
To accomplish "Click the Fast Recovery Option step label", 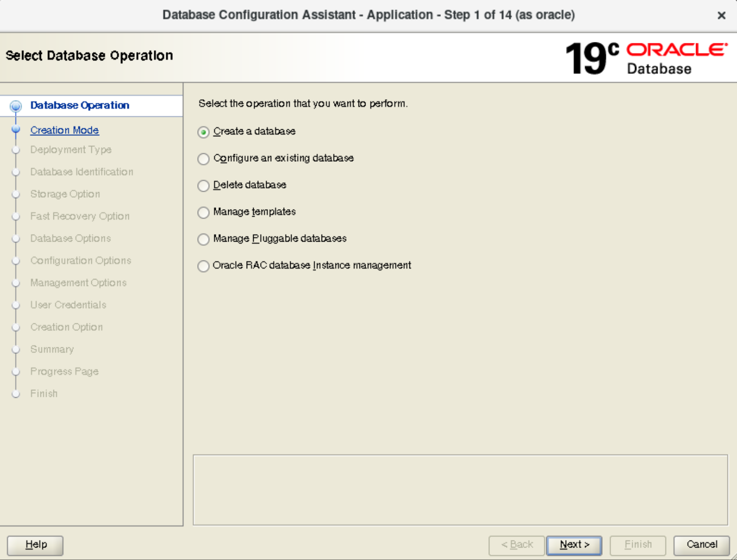I will 80,216.
